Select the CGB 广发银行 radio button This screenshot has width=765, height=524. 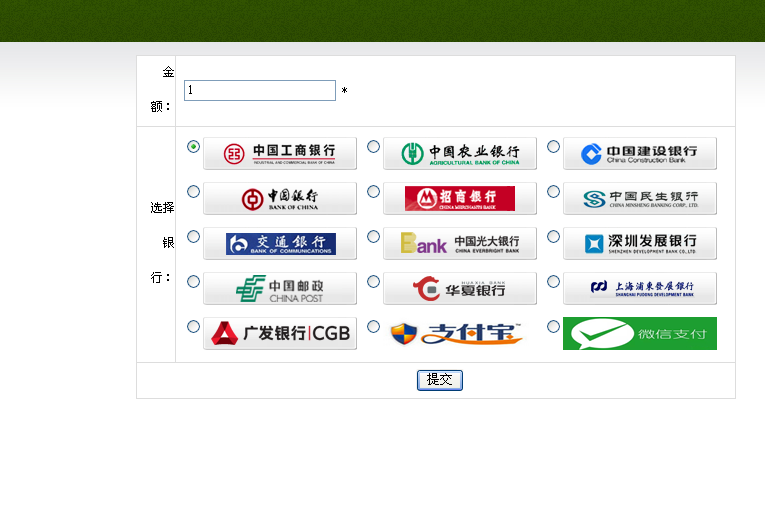(193, 326)
